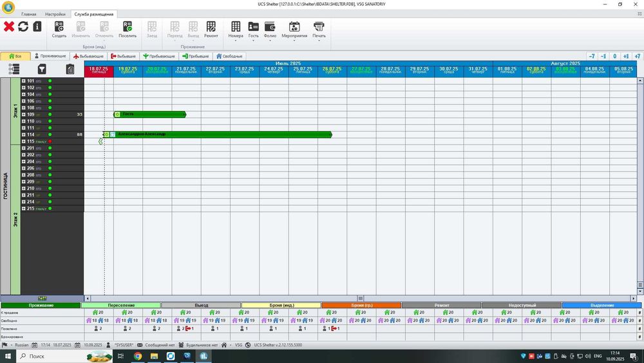Expand room 201 row

point(24,148)
